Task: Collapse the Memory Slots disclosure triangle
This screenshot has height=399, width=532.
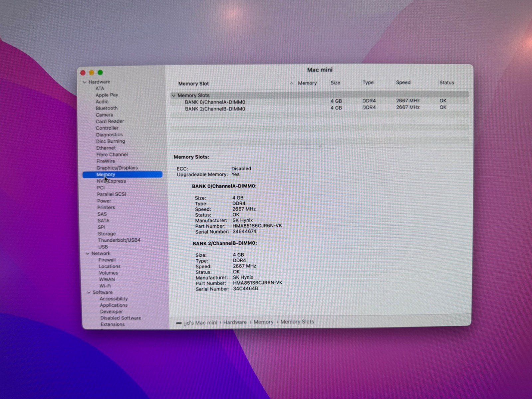Action: pyautogui.click(x=173, y=95)
